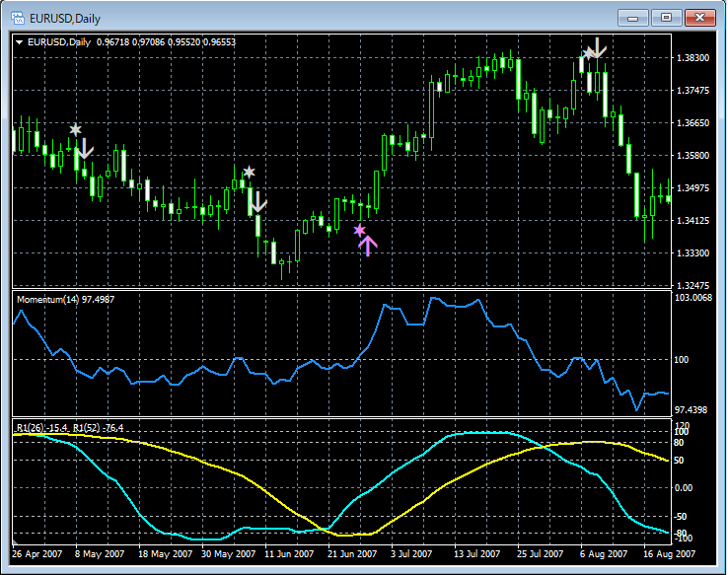The image size is (728, 575).
Task: Select gray star marker near 8 May 2007
Action: (75, 129)
